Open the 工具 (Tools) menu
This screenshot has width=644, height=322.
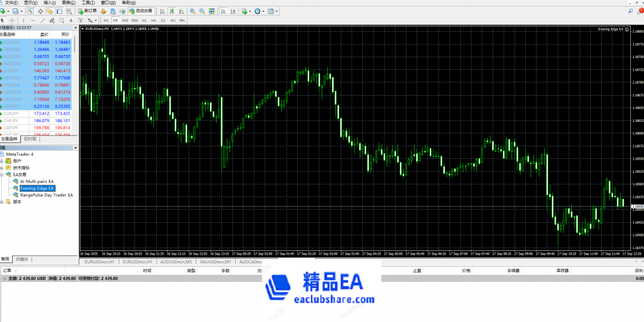tap(88, 3)
